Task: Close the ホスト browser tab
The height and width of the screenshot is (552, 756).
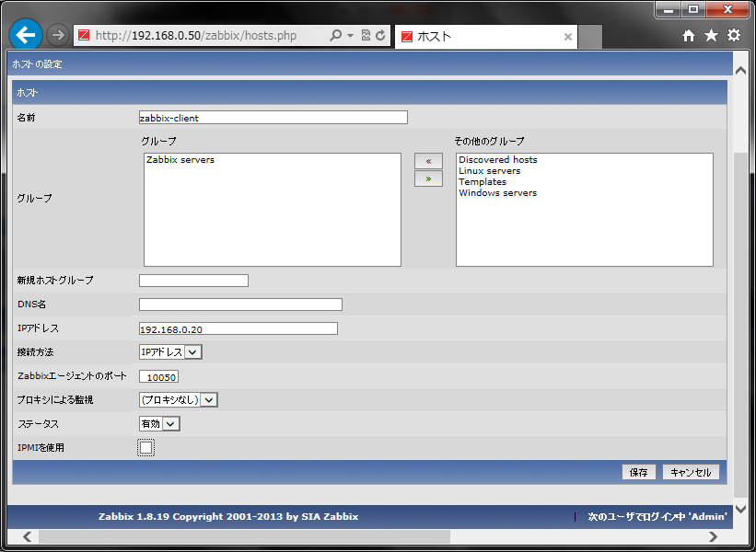Action: point(568,37)
